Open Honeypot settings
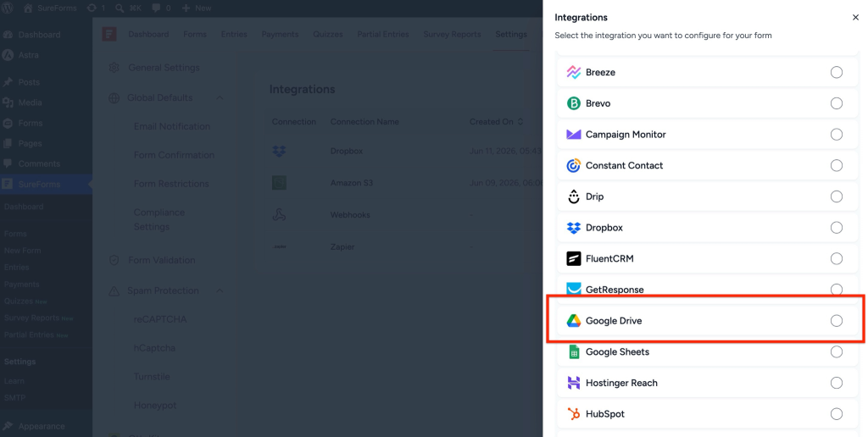868x437 pixels. 155,406
